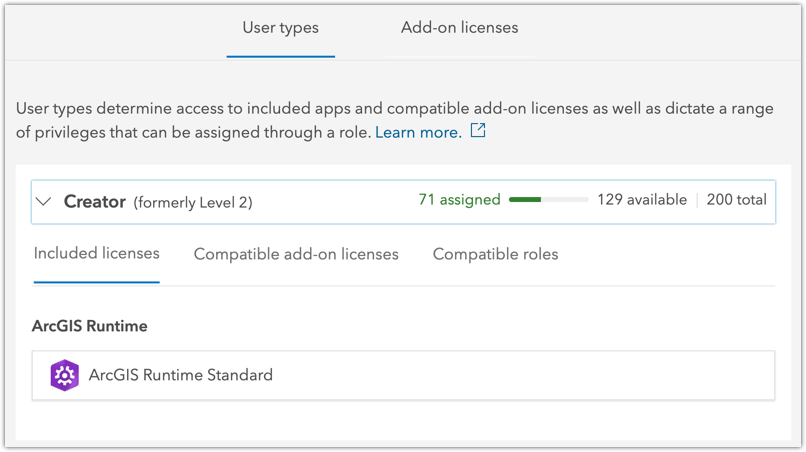
Task: Collapse the Creator user type chevron
Action: pyautogui.click(x=44, y=202)
